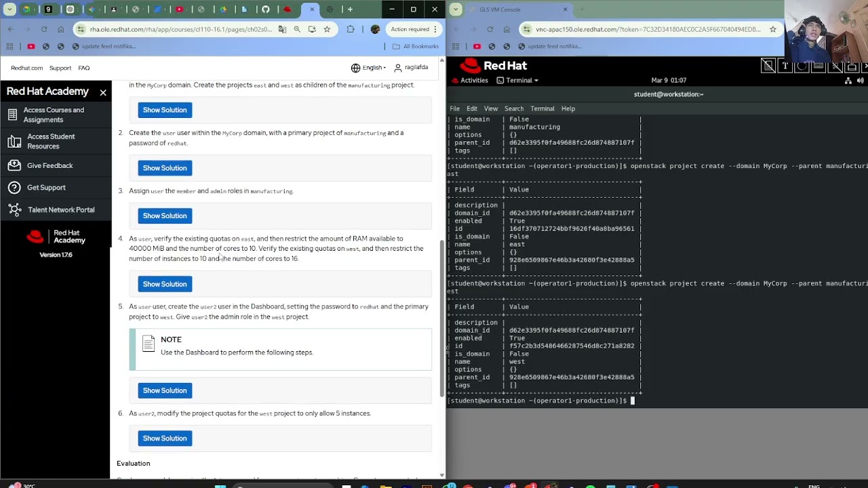Open the terminal View menu
The width and height of the screenshot is (868, 488).
pyautogui.click(x=490, y=108)
